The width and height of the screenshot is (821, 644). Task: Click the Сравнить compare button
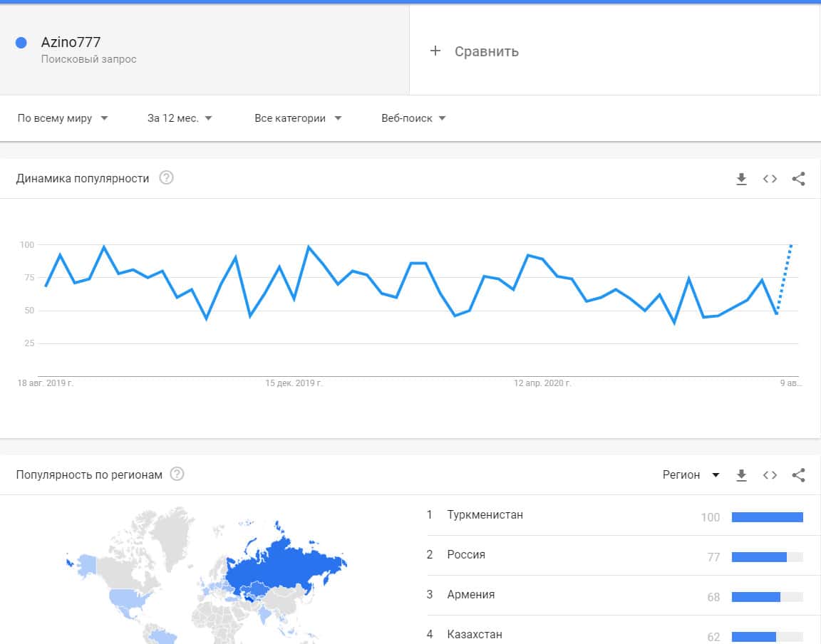(486, 51)
